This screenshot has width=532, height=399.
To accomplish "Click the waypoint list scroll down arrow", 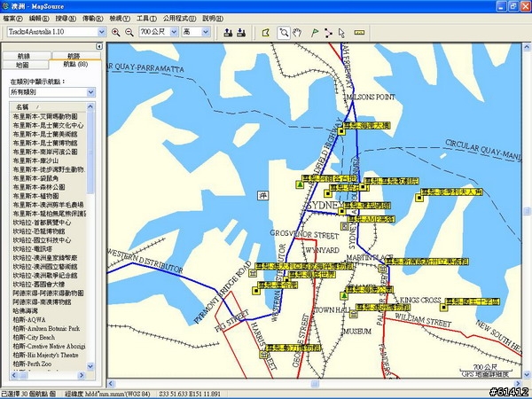I will [x=90, y=366].
